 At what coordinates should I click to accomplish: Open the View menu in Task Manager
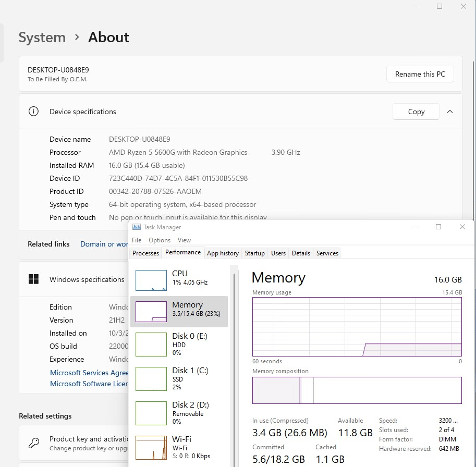coord(184,240)
